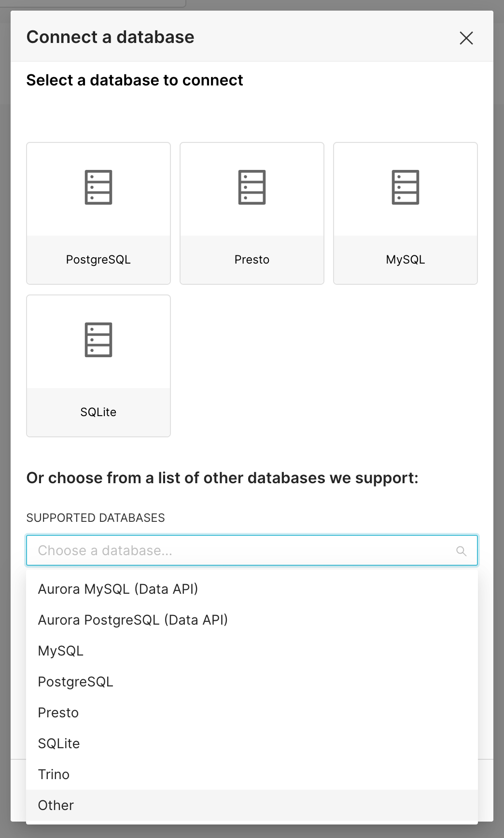The image size is (504, 838).
Task: Choose PostgreSQL from the dropdown list
Action: 75,682
